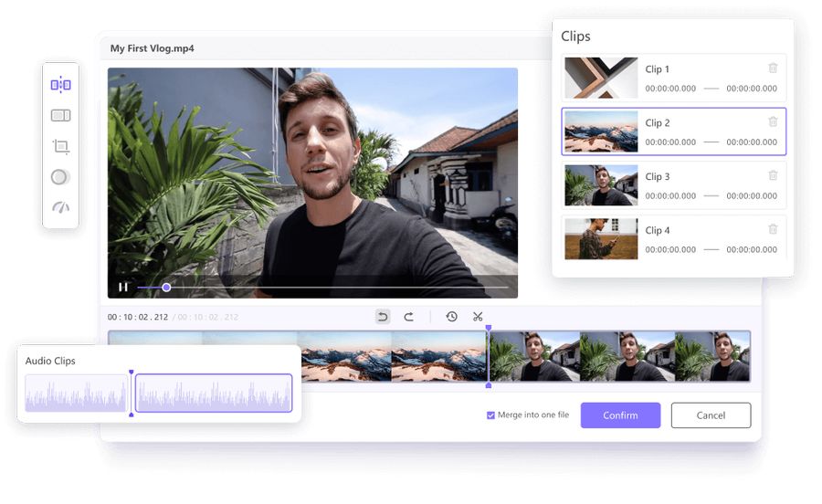Screen dimensions: 822x504
Task: Pause the video playback
Action: tap(123, 287)
